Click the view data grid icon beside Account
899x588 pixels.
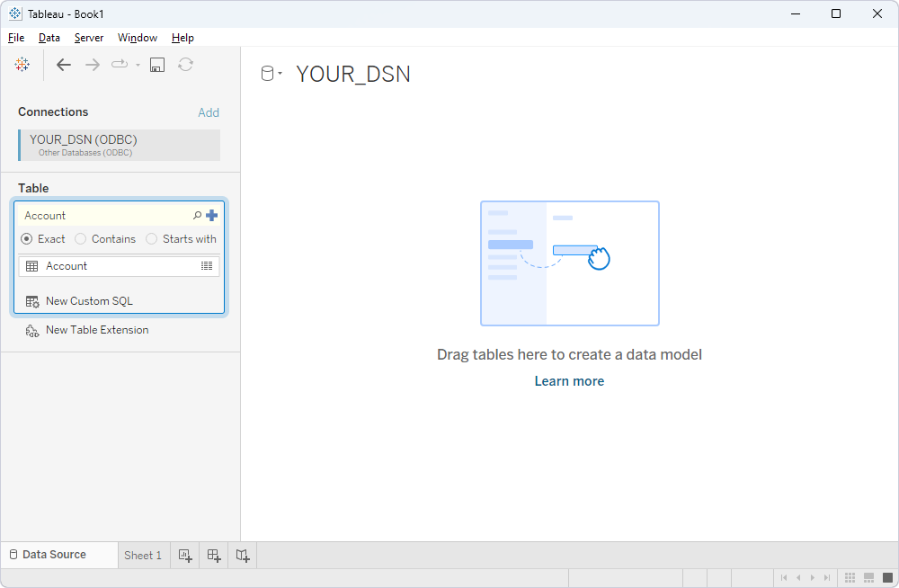click(x=206, y=265)
